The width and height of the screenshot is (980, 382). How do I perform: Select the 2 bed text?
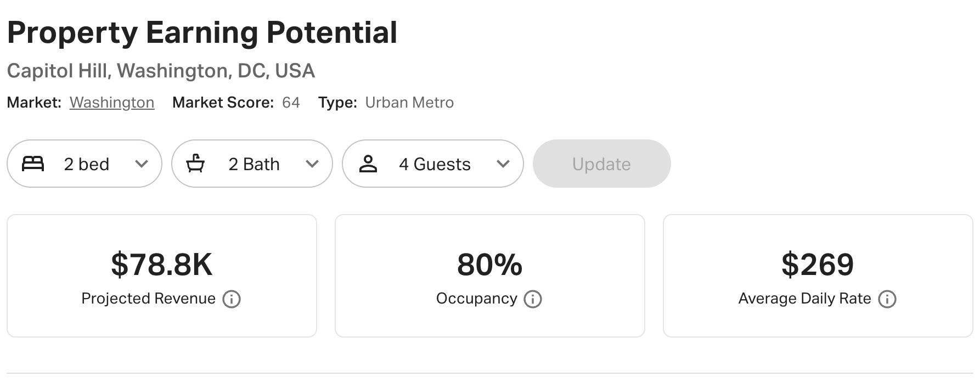click(x=87, y=164)
